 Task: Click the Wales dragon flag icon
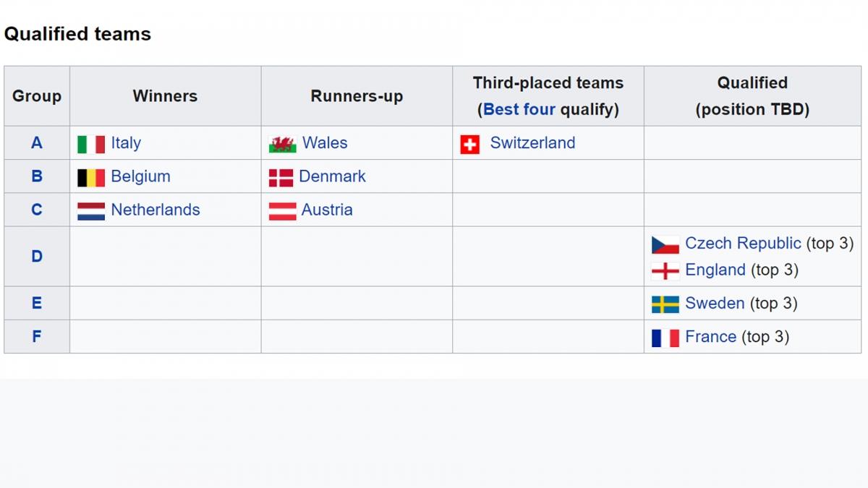[x=283, y=145]
